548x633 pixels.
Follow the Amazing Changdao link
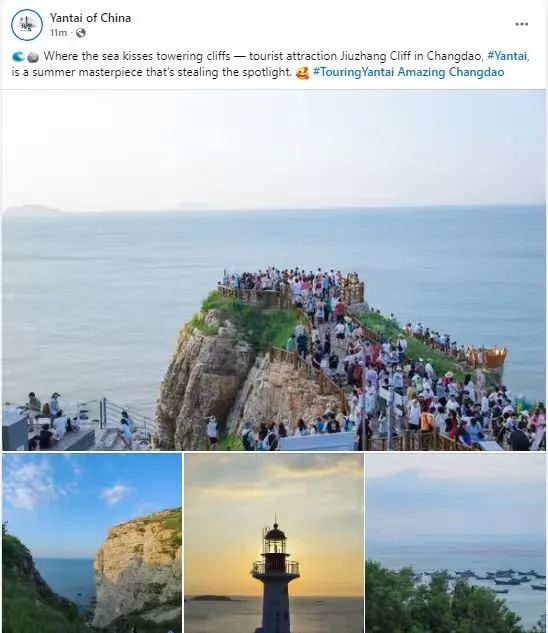451,72
